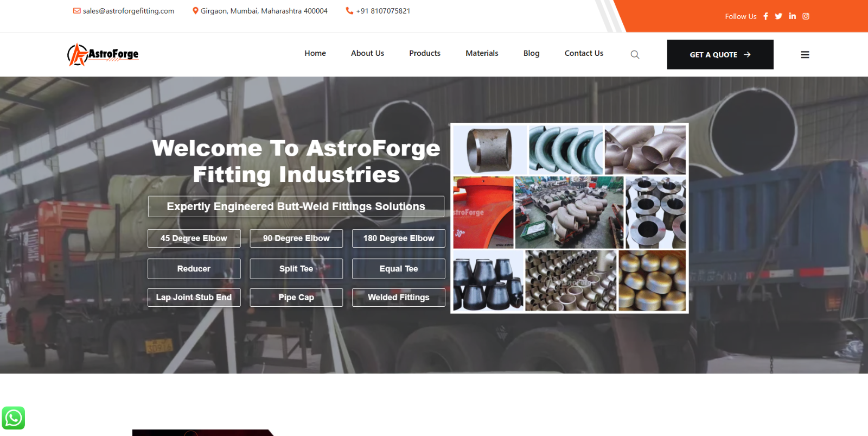The image size is (868, 436).
Task: Open the pipe fittings collage image
Action: (570, 218)
